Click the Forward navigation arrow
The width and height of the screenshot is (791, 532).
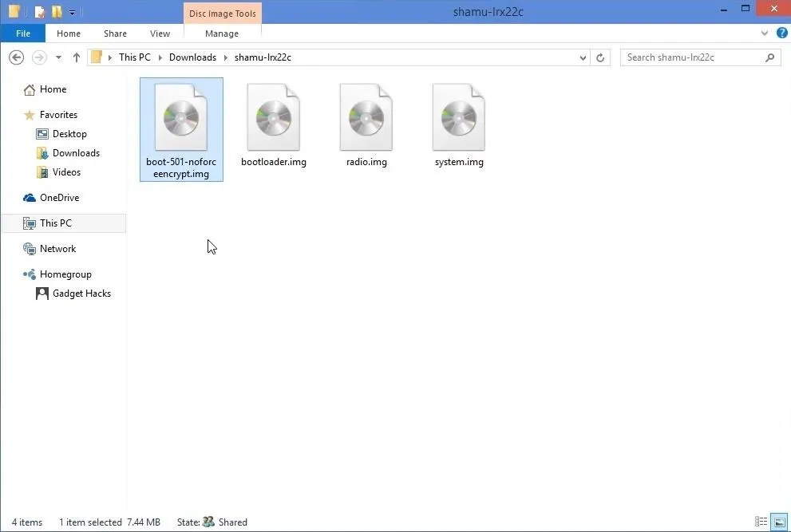39,57
